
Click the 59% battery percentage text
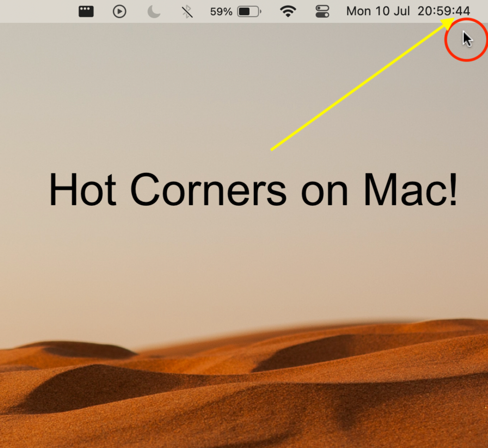221,12
